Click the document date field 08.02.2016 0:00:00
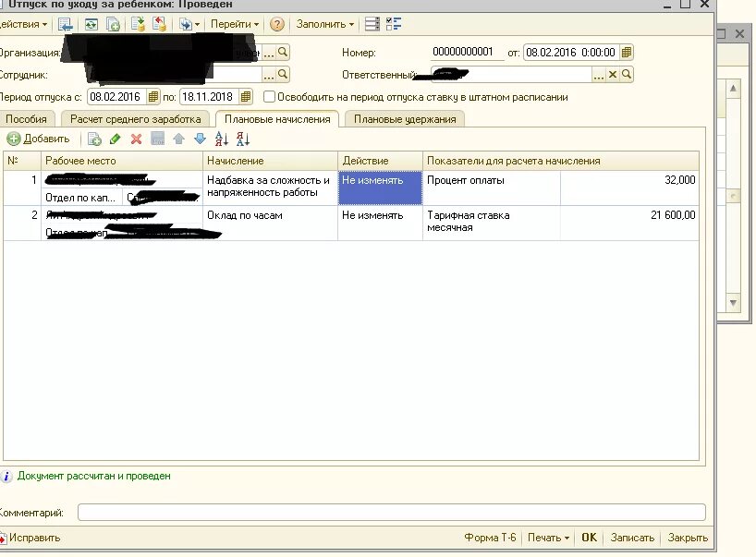This screenshot has height=557, width=756. pyautogui.click(x=571, y=52)
